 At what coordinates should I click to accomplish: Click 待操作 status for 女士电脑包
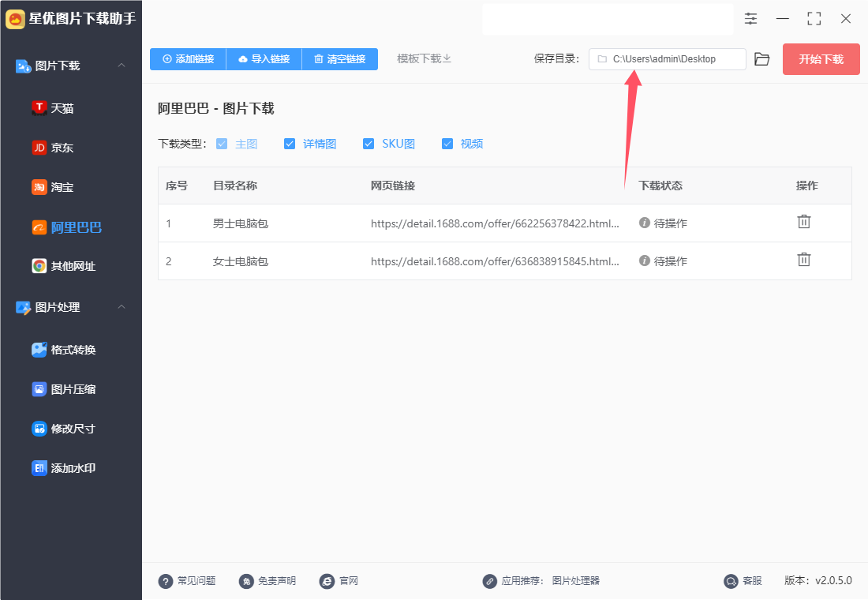(663, 261)
